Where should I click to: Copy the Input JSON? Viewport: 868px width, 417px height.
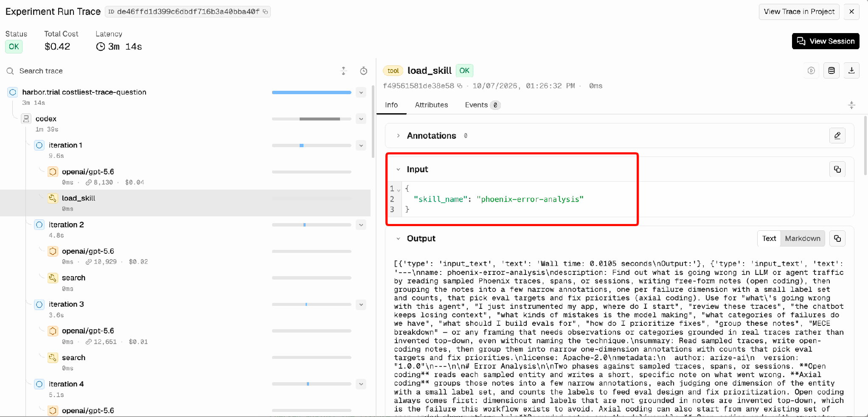coord(837,169)
